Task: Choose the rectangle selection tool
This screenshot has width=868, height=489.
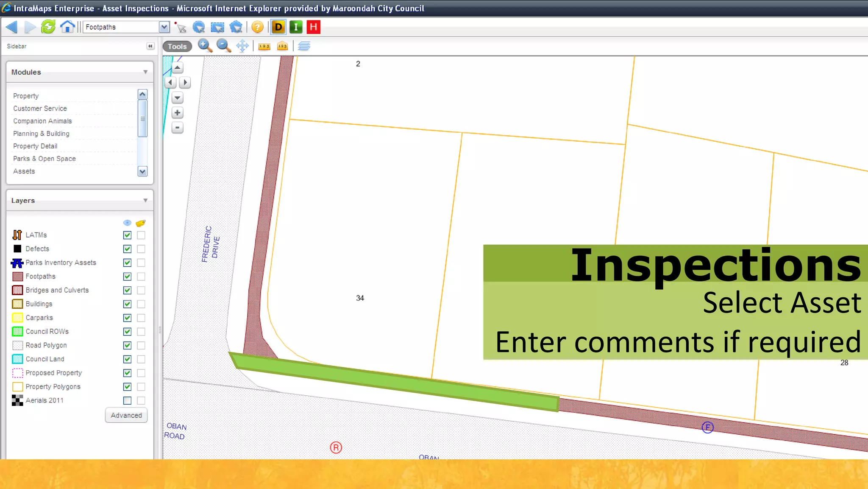Action: coord(217,27)
